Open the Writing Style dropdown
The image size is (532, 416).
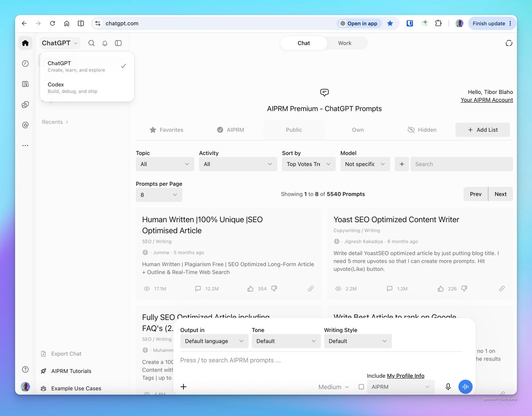pos(358,341)
